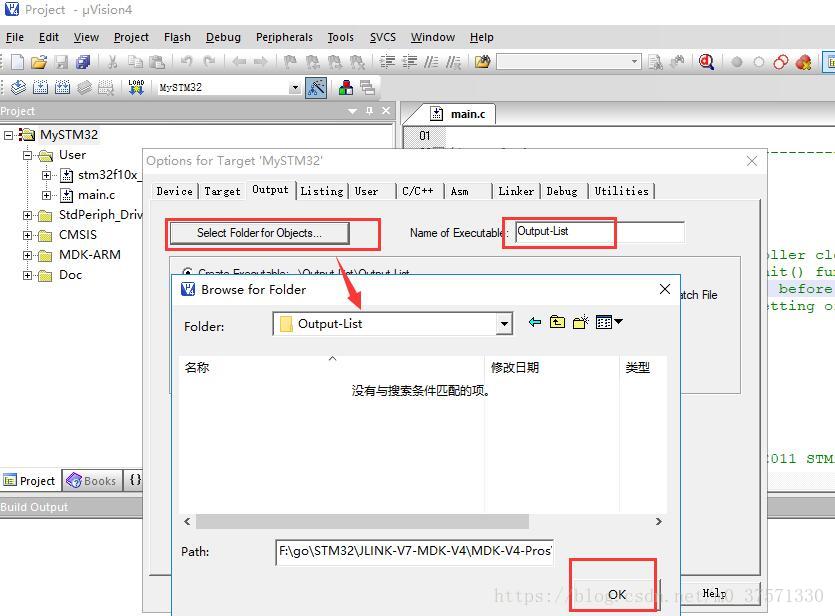
Task: Click the horizontal scrollbar in folder list
Action: click(362, 521)
